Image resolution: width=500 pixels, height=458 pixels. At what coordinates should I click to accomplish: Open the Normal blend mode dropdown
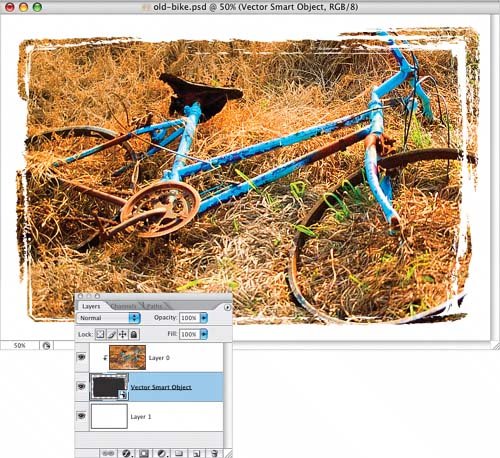point(108,318)
